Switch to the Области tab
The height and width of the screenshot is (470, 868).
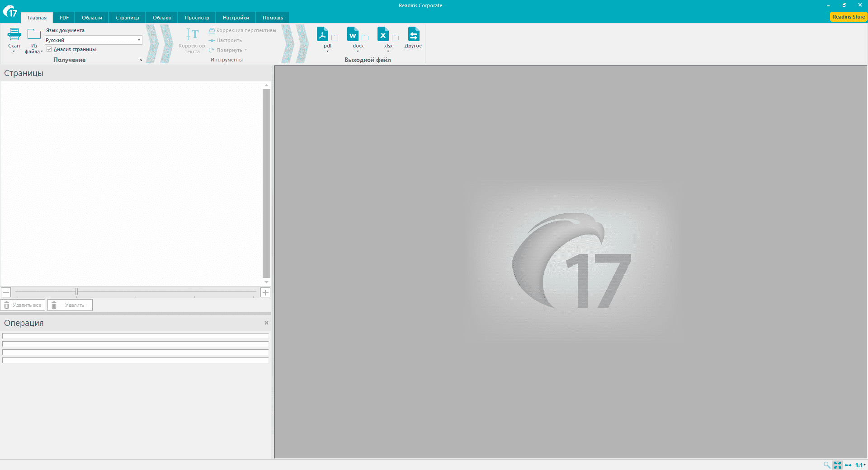(x=92, y=18)
